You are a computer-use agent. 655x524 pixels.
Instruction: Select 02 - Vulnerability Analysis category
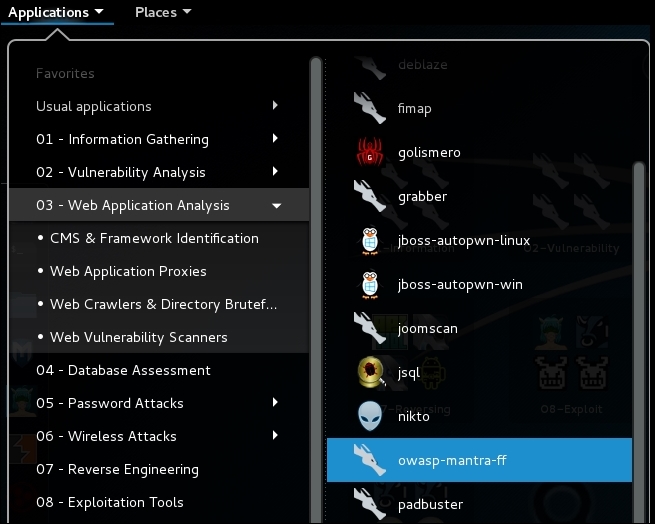pos(159,172)
